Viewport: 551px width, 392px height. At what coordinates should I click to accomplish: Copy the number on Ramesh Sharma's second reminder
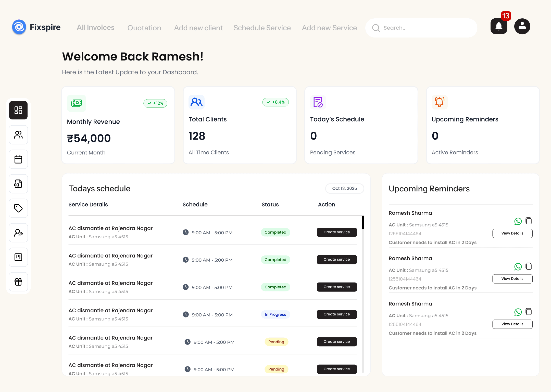click(x=528, y=266)
